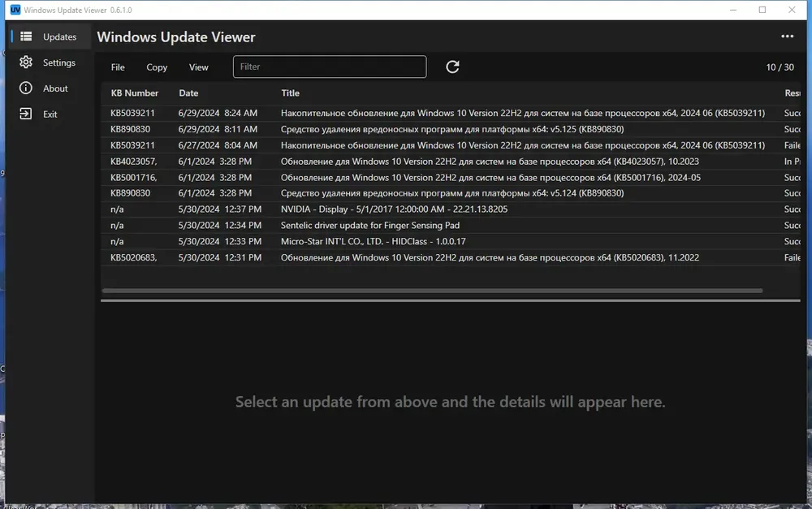
Task: Click the About info icon
Action: [26, 88]
